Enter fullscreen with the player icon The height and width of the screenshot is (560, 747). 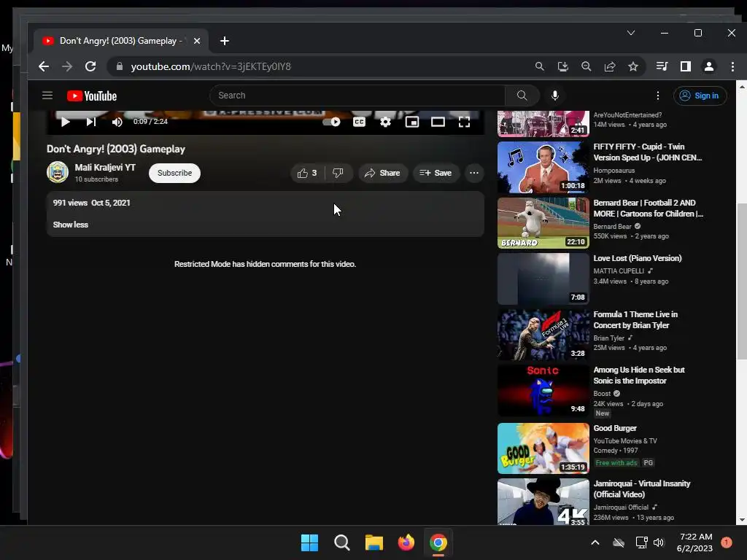point(464,122)
